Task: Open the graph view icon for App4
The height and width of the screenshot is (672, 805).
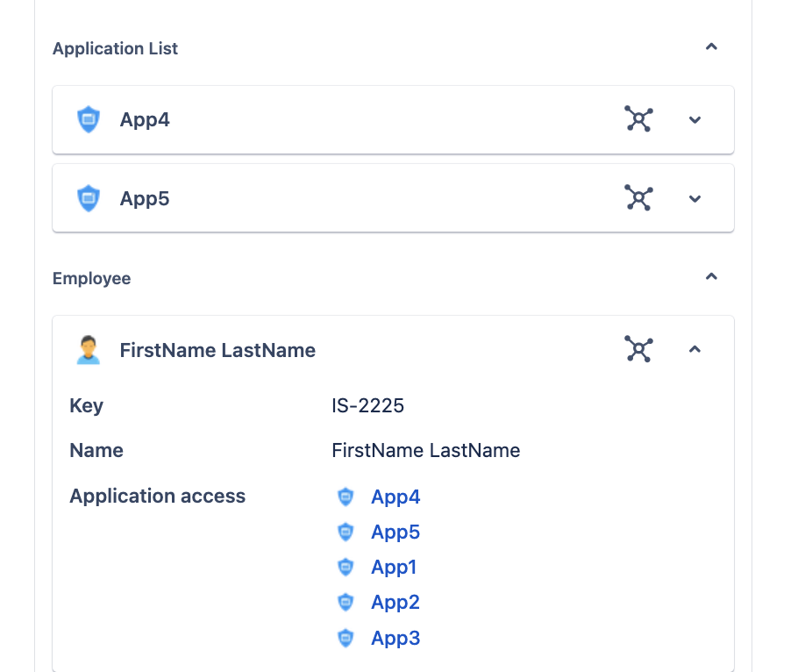Action: tap(638, 119)
